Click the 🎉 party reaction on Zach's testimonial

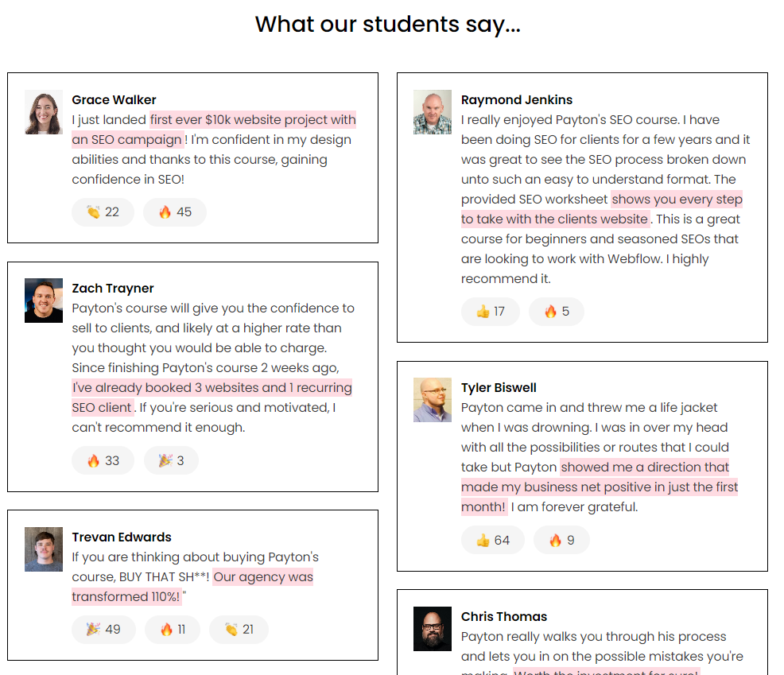pyautogui.click(x=171, y=460)
